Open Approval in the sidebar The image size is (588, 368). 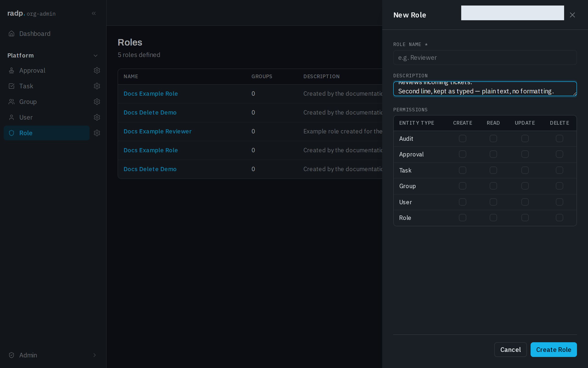tap(47, 70)
